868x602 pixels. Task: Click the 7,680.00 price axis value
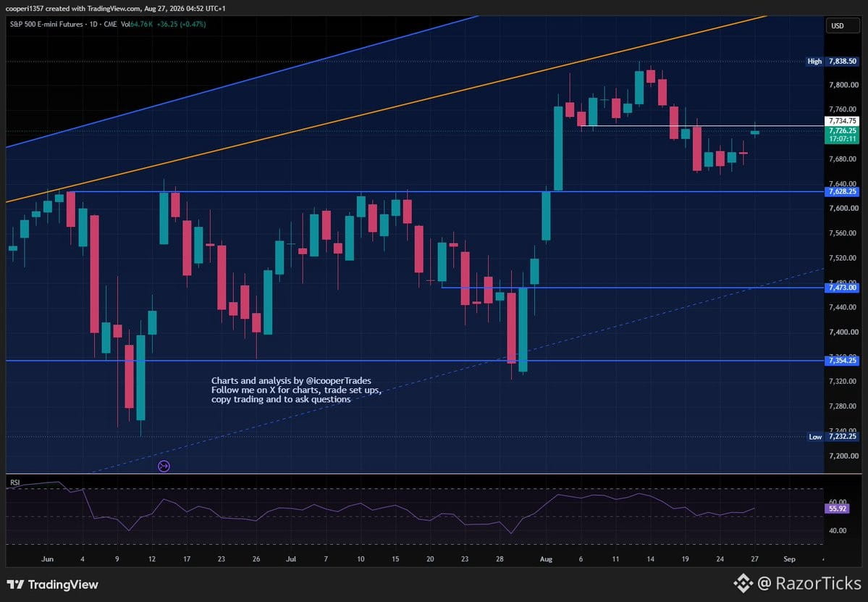tap(843, 159)
